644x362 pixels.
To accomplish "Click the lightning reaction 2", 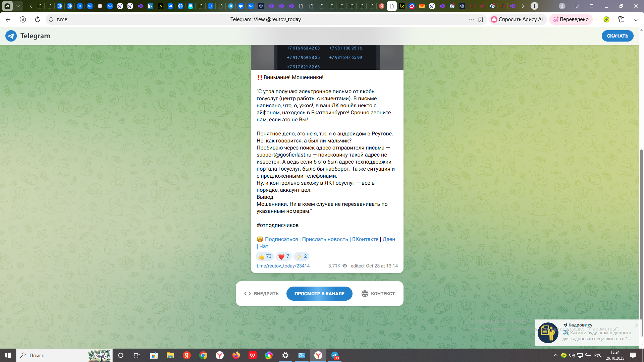I will tap(301, 256).
